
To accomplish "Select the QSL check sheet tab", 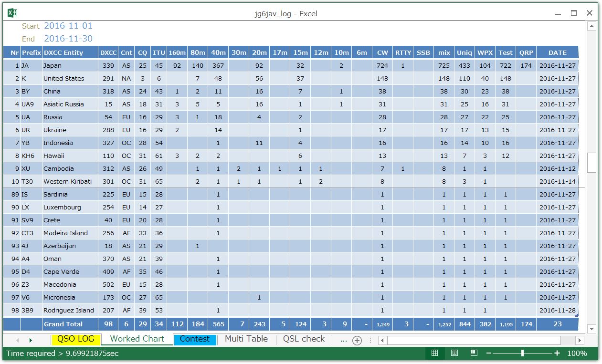I will (x=304, y=339).
